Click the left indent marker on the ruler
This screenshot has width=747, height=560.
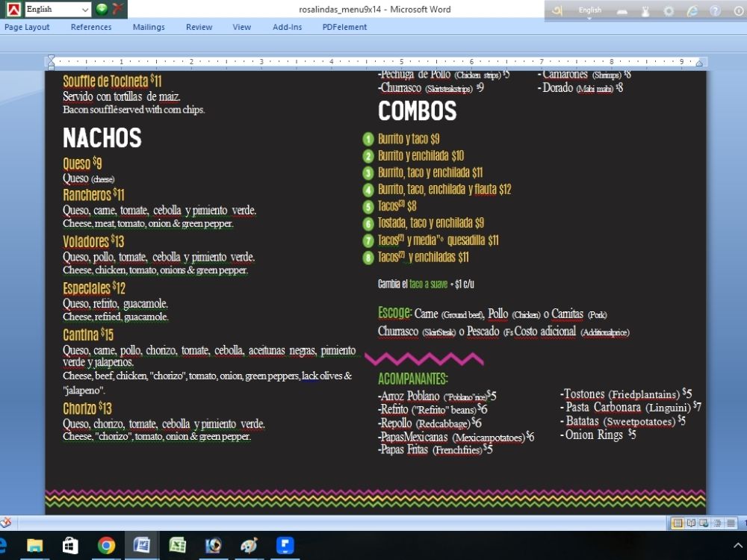(51, 61)
